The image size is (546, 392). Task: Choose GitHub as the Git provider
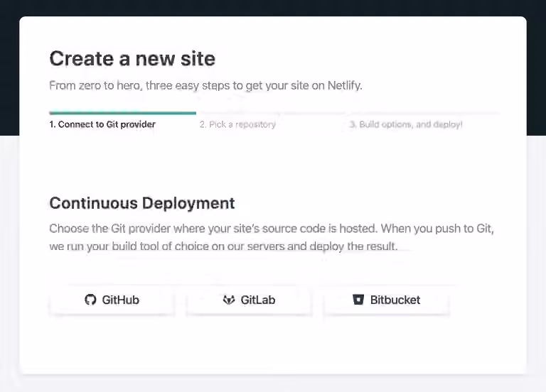pos(112,300)
